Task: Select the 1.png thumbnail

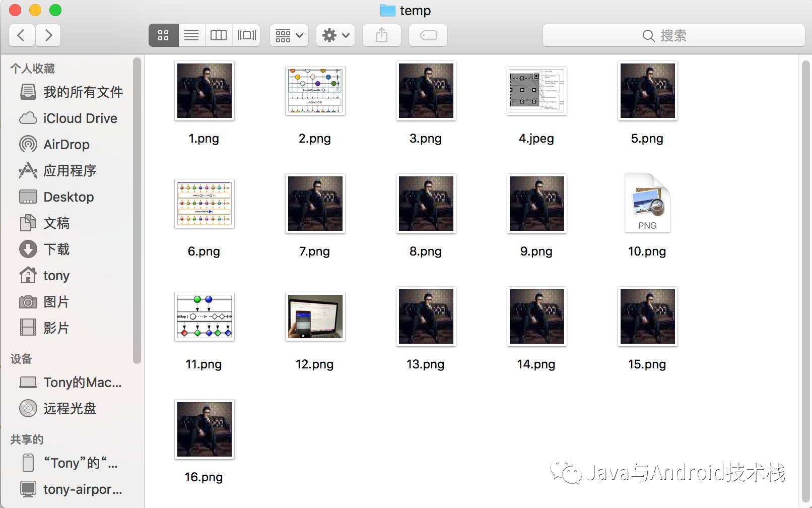Action: pos(205,91)
